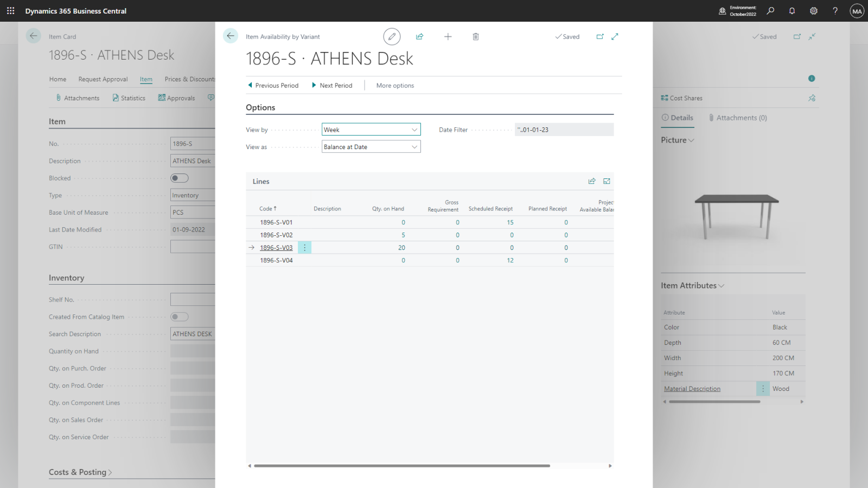Click the Material Description attribute link
The width and height of the screenshot is (868, 488).
coord(692,389)
